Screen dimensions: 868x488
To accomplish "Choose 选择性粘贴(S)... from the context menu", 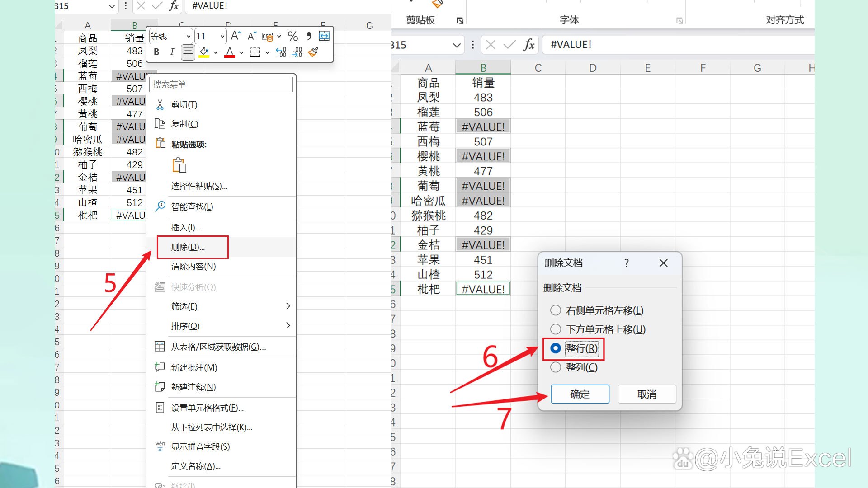I will 199,186.
